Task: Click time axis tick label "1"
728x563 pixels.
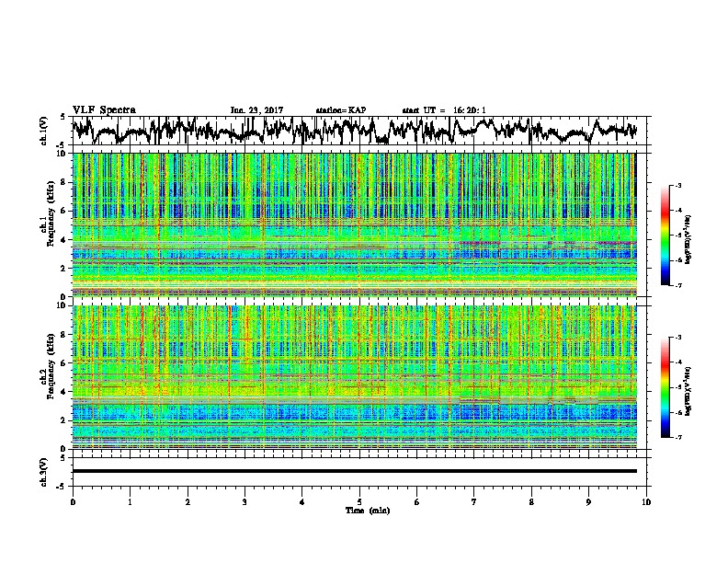Action: pos(130,502)
